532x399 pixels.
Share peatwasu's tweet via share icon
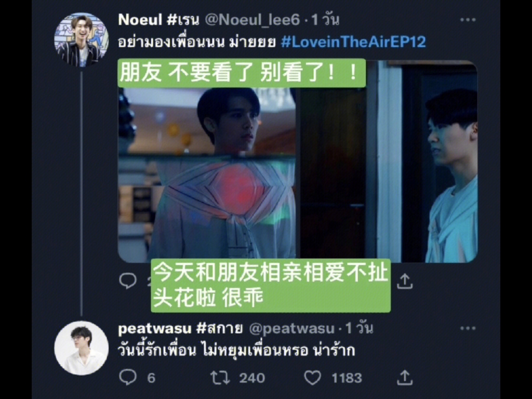pyautogui.click(x=405, y=378)
